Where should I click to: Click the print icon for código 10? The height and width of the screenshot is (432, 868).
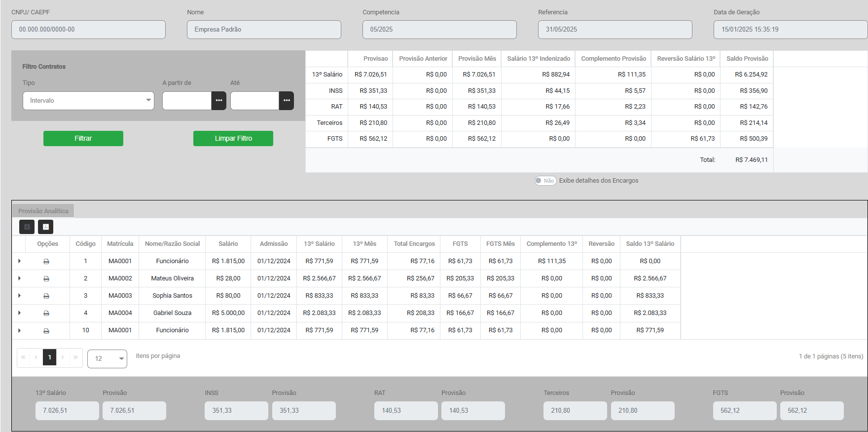point(46,331)
